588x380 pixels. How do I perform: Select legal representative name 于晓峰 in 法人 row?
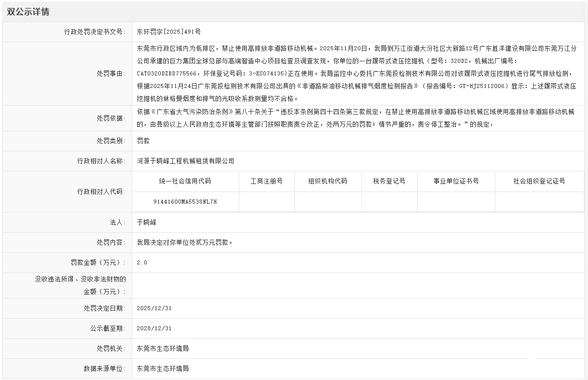(x=146, y=222)
